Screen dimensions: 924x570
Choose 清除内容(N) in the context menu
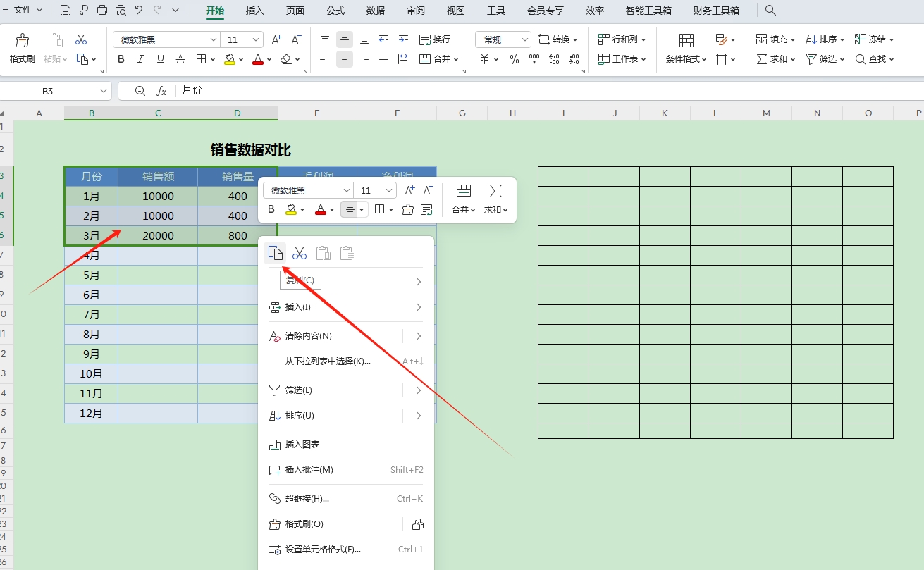tap(346, 336)
